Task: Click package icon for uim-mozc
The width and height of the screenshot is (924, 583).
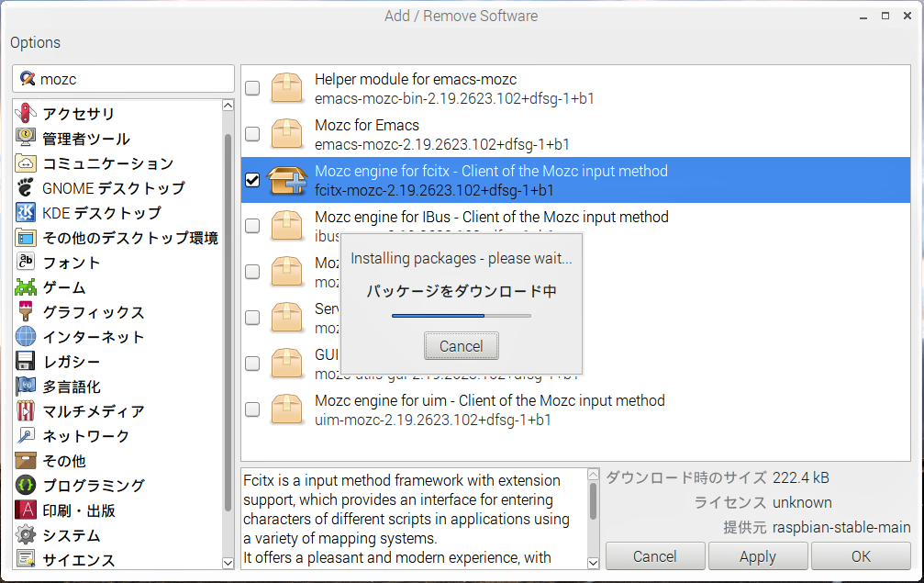Action: click(x=286, y=409)
